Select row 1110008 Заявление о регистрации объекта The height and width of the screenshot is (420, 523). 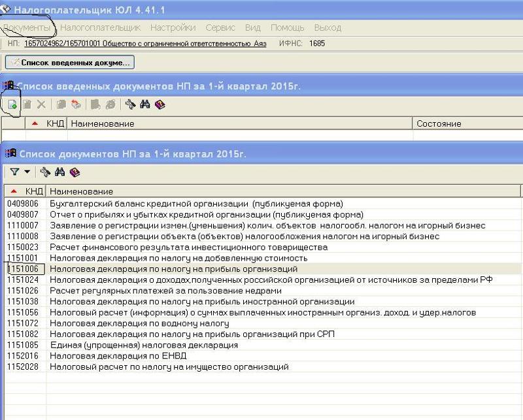coord(263,236)
